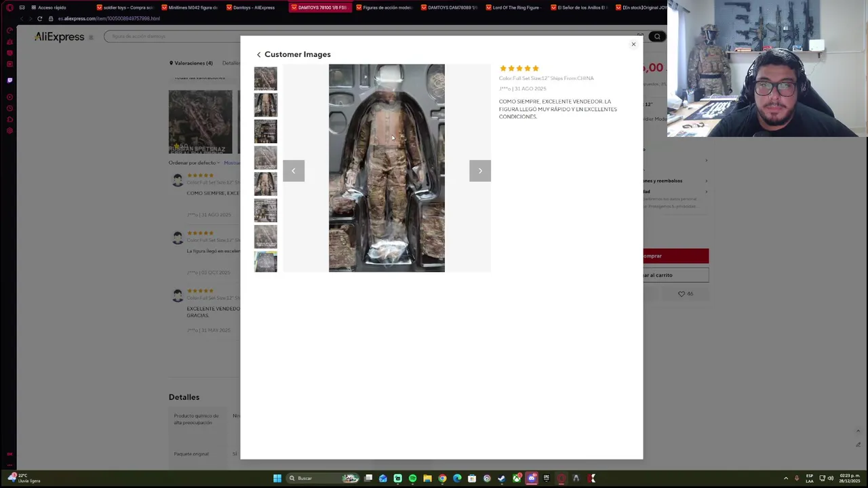868x488 pixels.
Task: Open Spotify from taskbar
Action: (413, 479)
